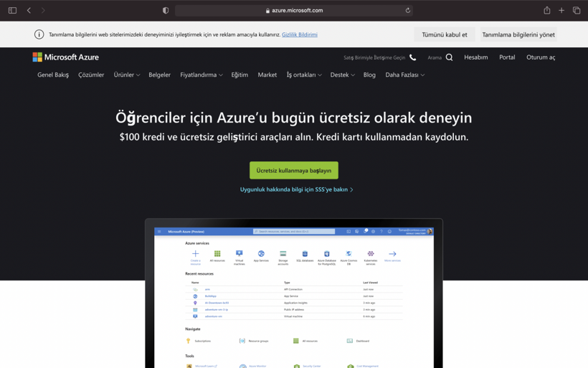Open the Genel Bakış menu item
The image size is (588, 368).
coord(53,75)
